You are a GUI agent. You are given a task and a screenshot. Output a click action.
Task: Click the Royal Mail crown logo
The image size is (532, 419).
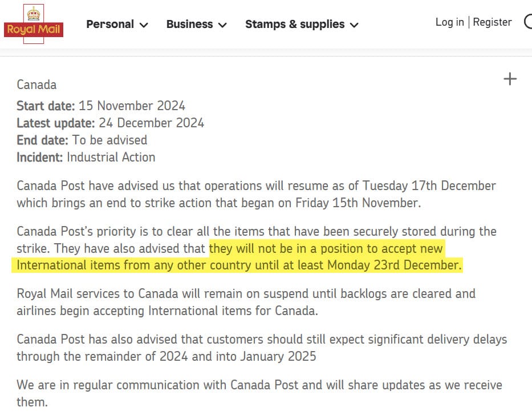pyautogui.click(x=33, y=23)
